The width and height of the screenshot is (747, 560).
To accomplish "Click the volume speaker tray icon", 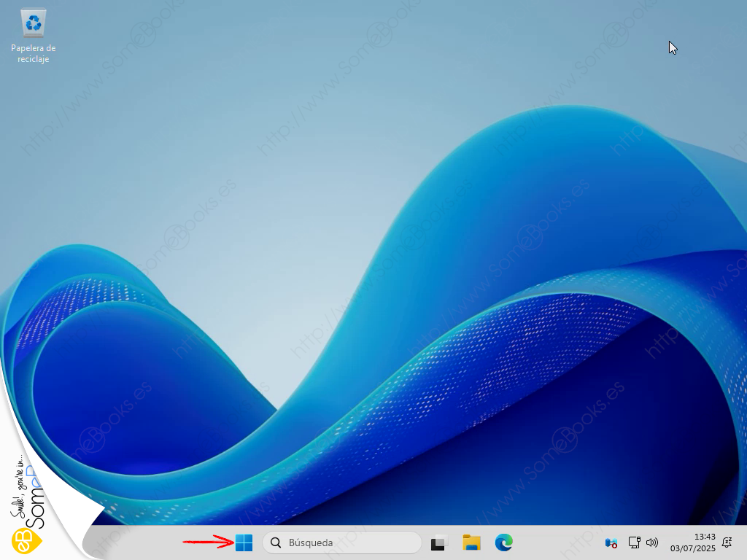I will [x=652, y=542].
